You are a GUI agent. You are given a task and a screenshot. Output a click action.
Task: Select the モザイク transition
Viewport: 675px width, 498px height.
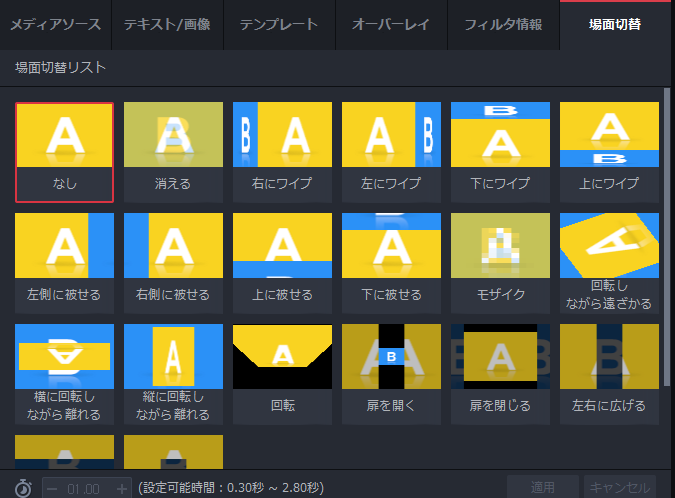pos(500,263)
